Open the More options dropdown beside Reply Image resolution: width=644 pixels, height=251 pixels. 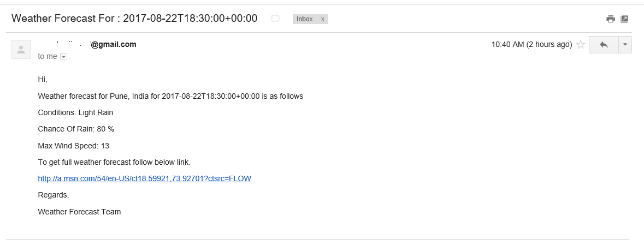[x=625, y=45]
